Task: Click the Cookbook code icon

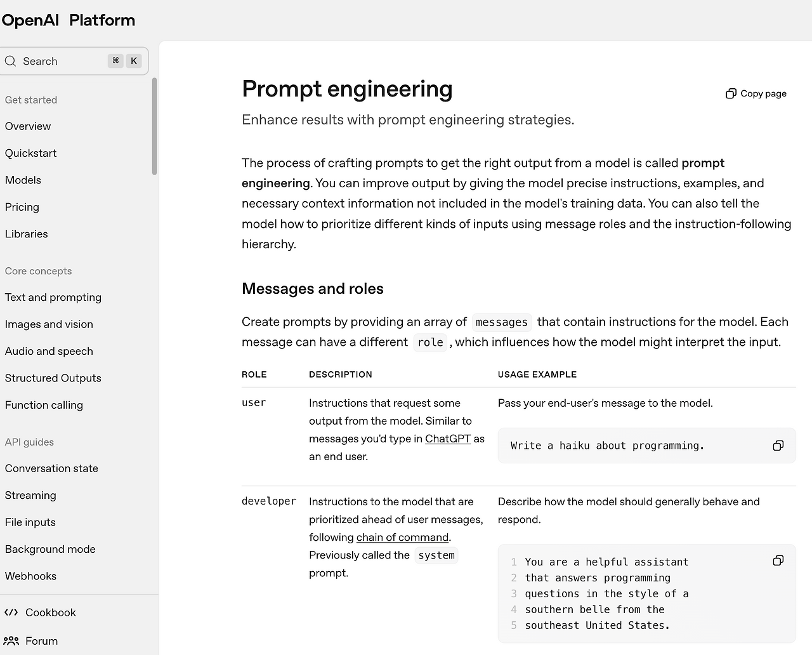Action: (11, 612)
